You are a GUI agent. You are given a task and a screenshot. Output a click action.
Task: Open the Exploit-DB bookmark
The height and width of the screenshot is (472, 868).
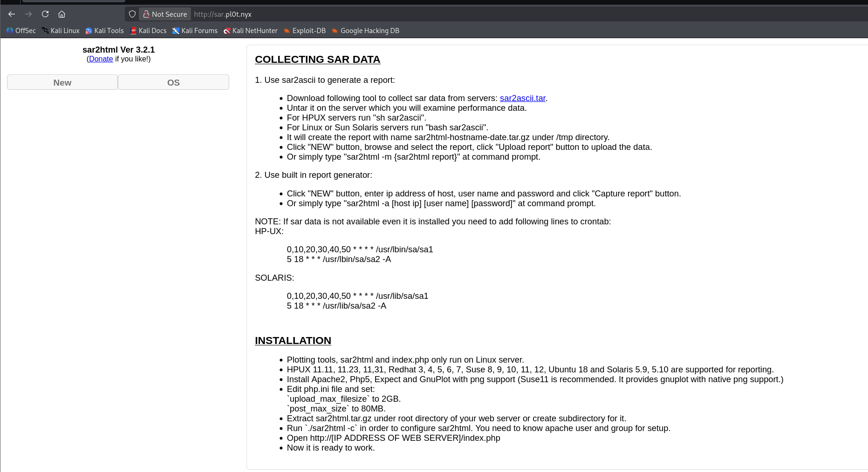[x=304, y=31]
